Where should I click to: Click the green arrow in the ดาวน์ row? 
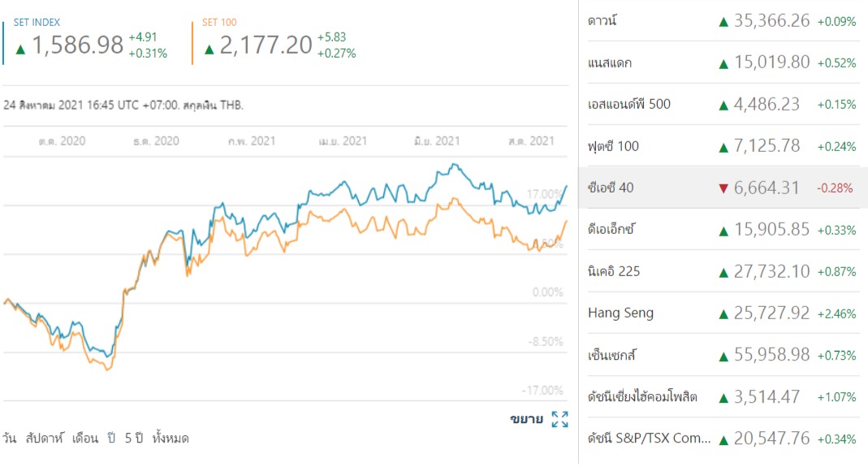[723, 22]
